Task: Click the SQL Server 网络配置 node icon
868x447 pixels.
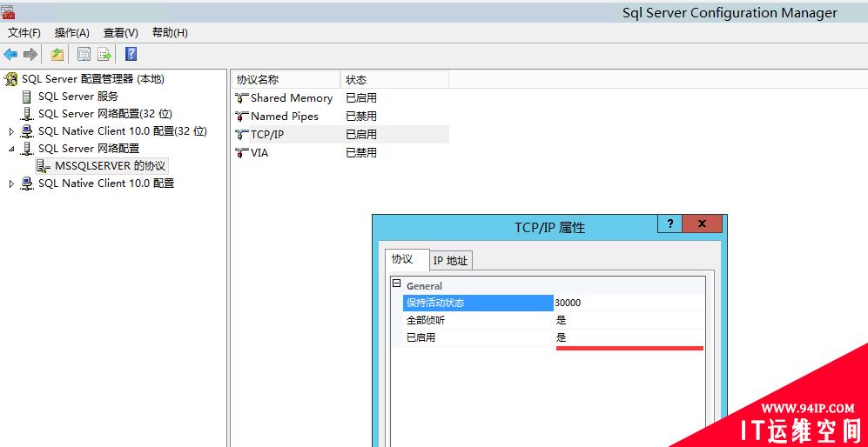Action: pyautogui.click(x=27, y=149)
